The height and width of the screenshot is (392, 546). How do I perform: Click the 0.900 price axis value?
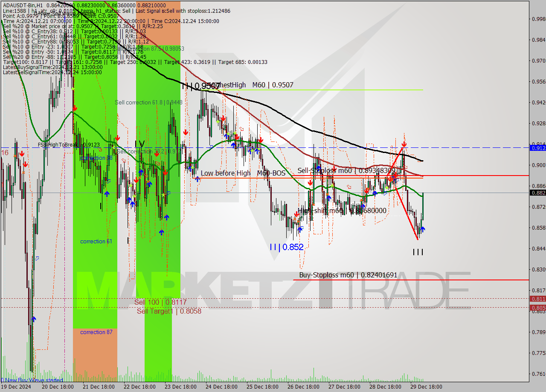point(538,165)
